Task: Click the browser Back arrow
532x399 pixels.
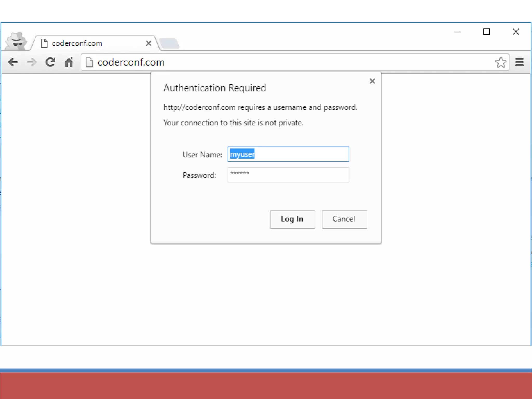Action: [x=13, y=62]
